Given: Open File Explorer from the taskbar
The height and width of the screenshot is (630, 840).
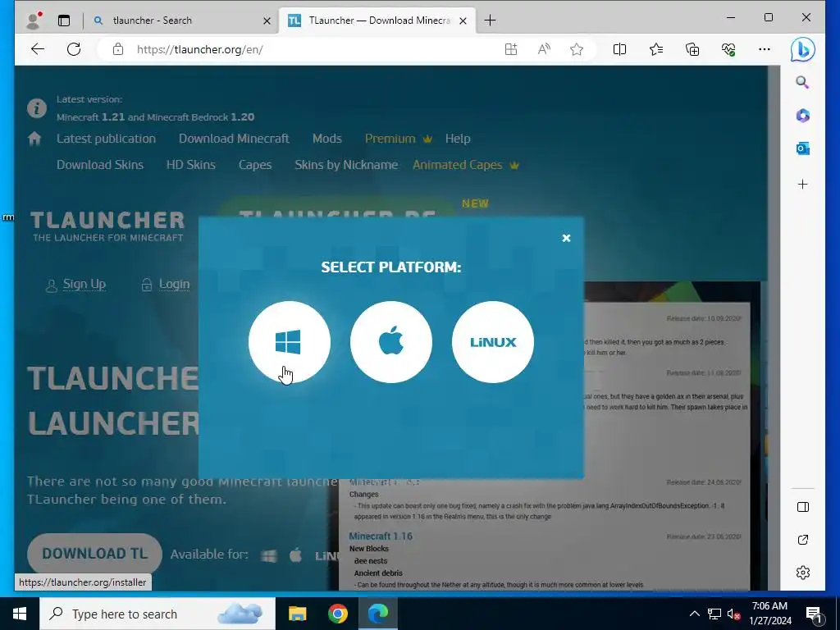Looking at the screenshot, I should pos(297,614).
